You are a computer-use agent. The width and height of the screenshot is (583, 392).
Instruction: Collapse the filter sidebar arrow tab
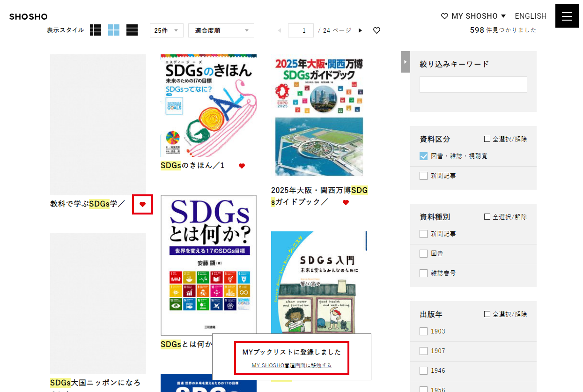tap(406, 62)
